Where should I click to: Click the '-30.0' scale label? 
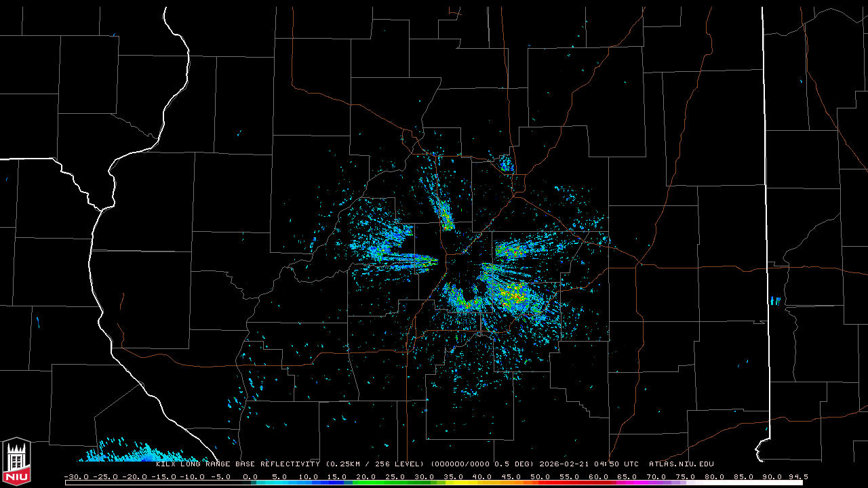(76, 476)
